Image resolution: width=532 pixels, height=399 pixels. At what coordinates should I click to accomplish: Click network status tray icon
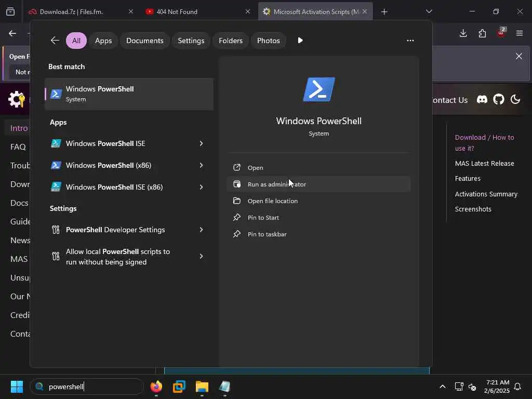(459, 387)
